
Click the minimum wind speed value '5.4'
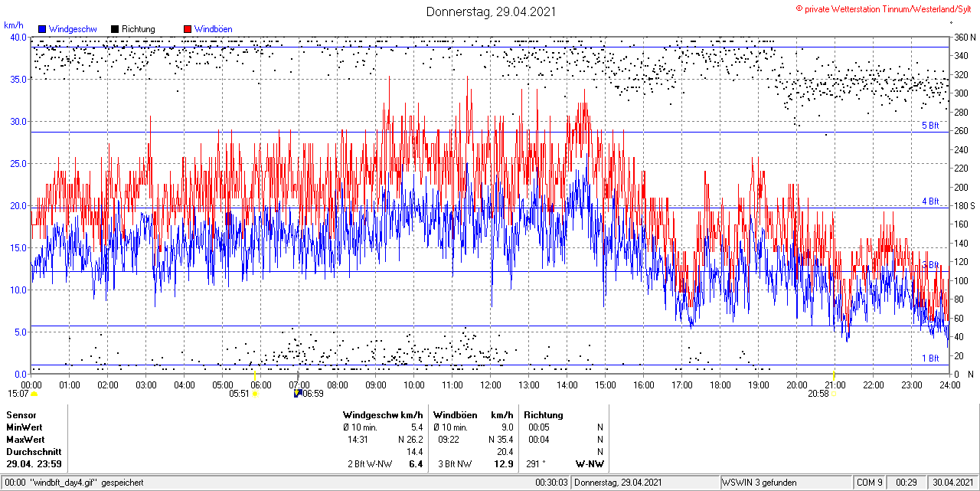(x=417, y=427)
